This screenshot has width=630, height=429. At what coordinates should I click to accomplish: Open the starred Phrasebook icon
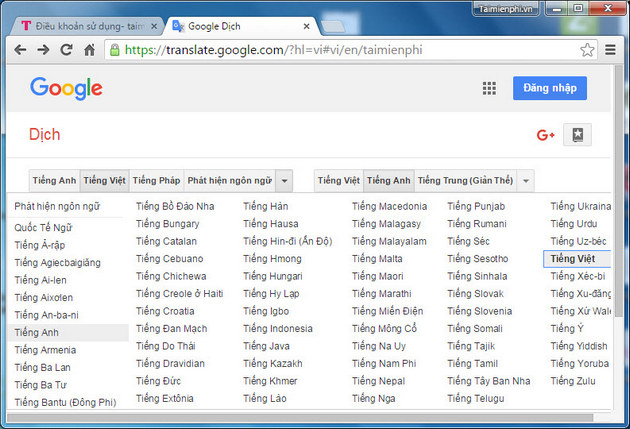[577, 135]
